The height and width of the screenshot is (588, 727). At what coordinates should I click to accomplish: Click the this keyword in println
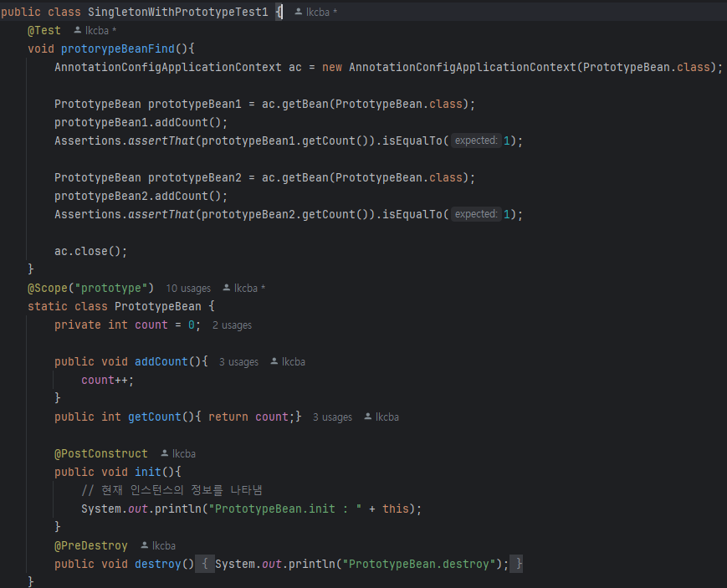pos(396,509)
